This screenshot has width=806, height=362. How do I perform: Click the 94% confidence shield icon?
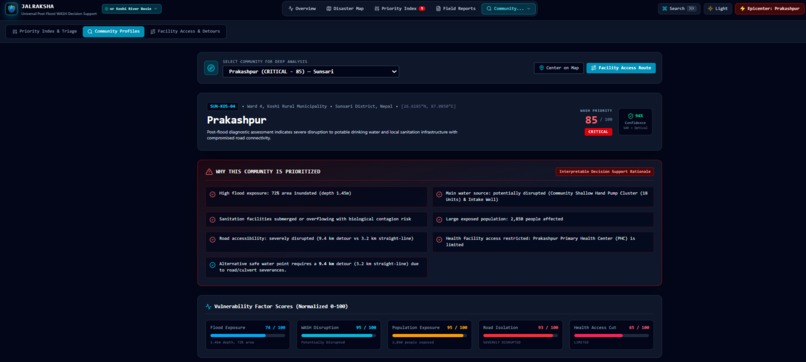pyautogui.click(x=630, y=116)
